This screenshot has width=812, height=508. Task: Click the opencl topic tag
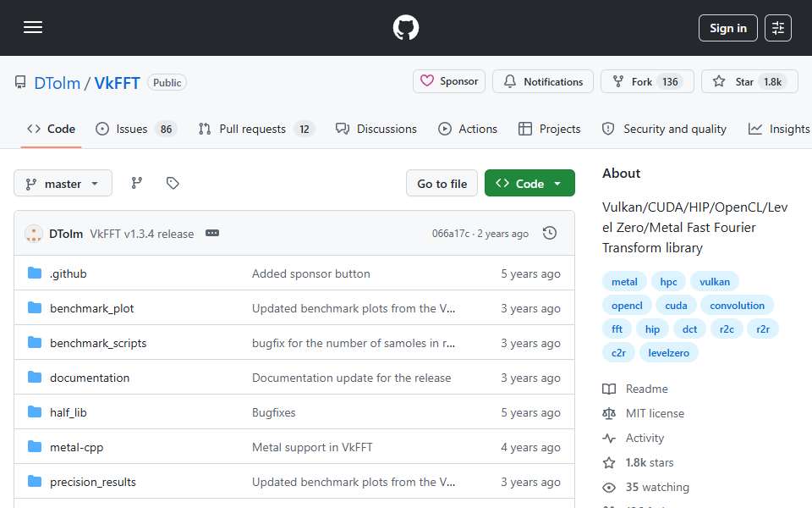click(x=627, y=306)
